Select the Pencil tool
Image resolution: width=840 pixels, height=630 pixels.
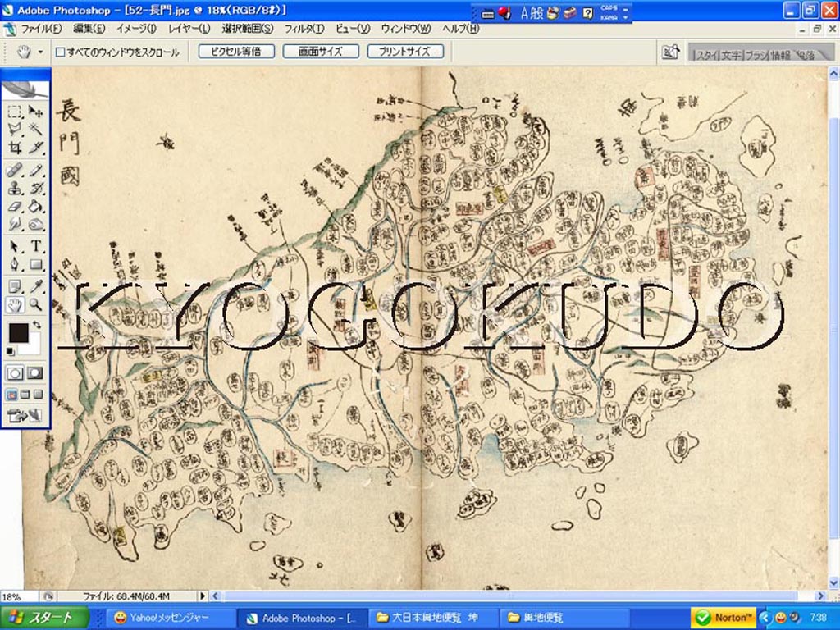(35, 171)
